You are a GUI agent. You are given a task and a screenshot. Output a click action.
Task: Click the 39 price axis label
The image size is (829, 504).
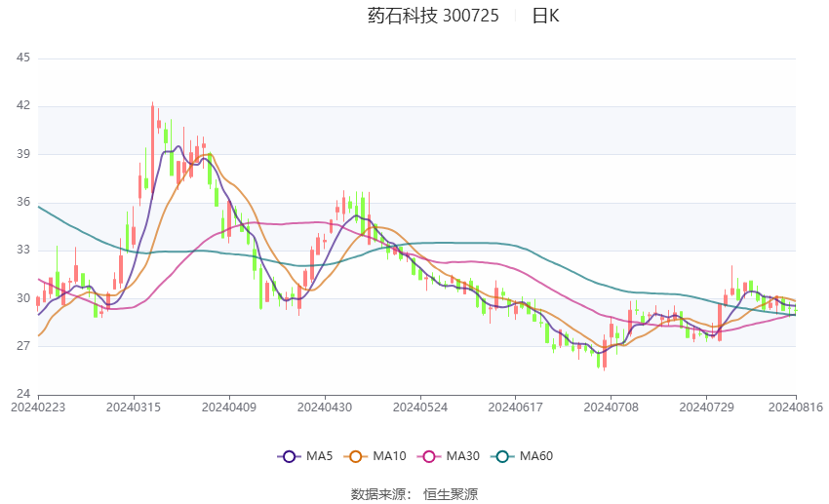pos(23,154)
